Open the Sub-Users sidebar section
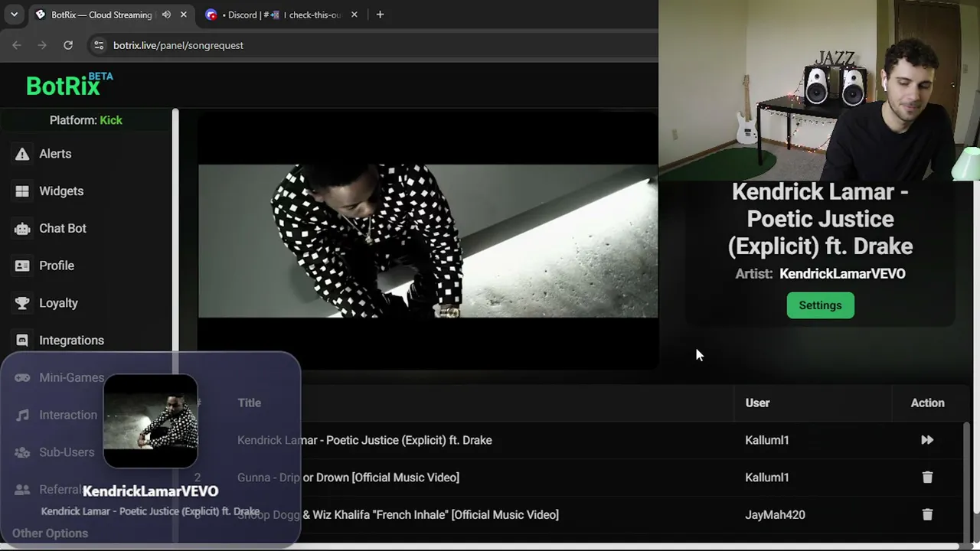The image size is (980, 551). (x=67, y=452)
